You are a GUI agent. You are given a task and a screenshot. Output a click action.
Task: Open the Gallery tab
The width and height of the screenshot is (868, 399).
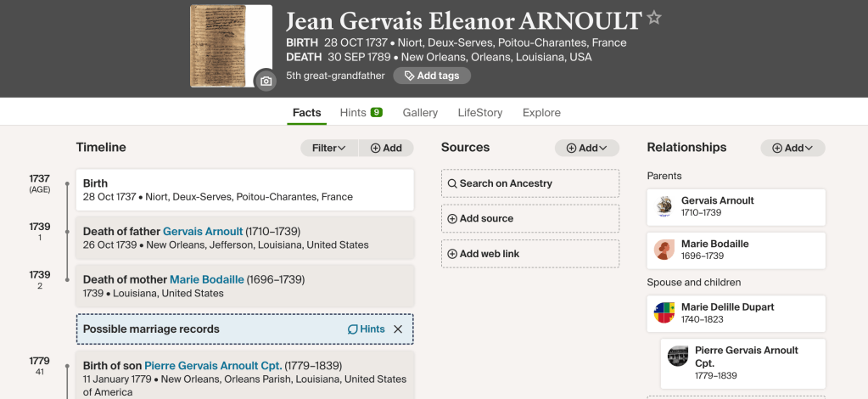(x=420, y=113)
